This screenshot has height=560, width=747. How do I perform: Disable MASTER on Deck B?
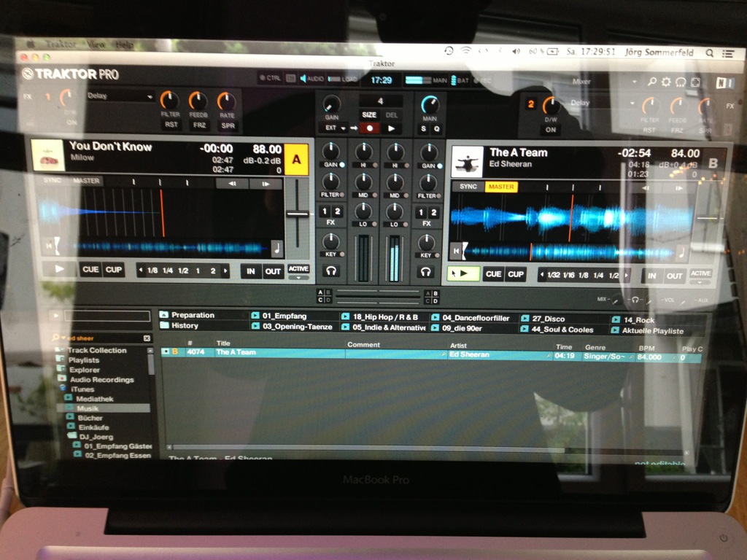click(501, 187)
